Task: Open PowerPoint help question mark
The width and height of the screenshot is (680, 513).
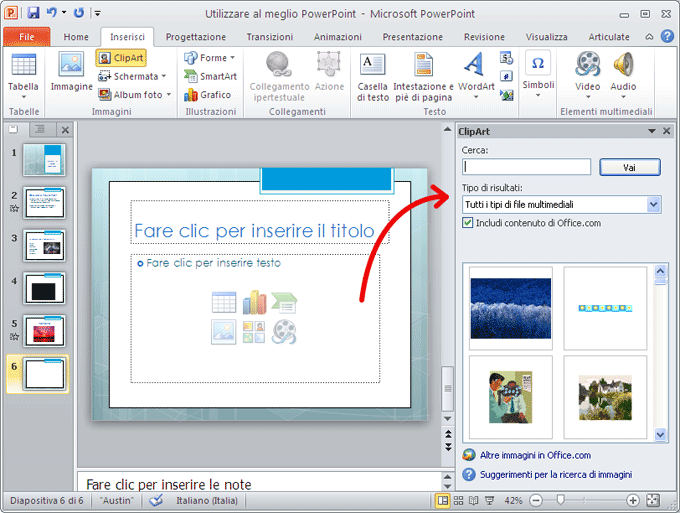Action: pyautogui.click(x=667, y=36)
